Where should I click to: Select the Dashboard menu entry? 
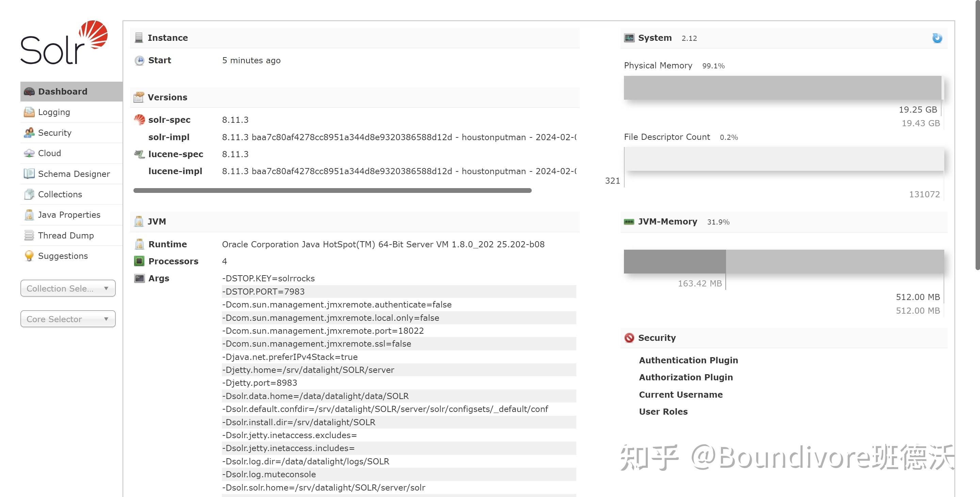tap(62, 91)
